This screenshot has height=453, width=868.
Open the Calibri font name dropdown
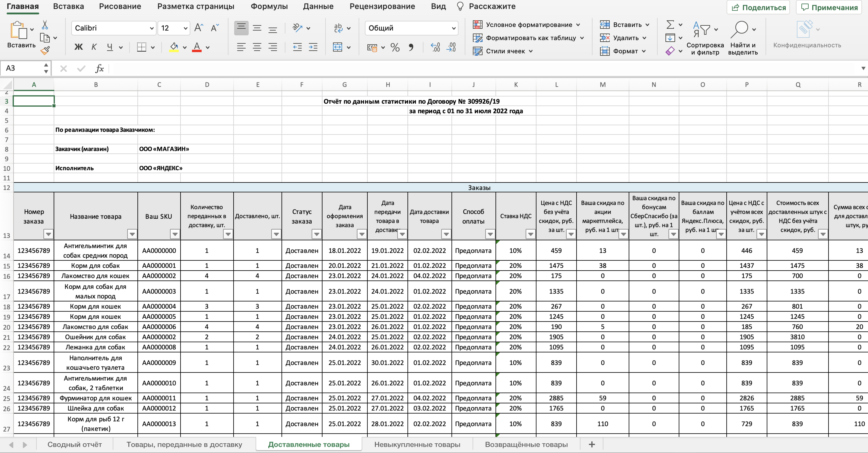click(152, 28)
